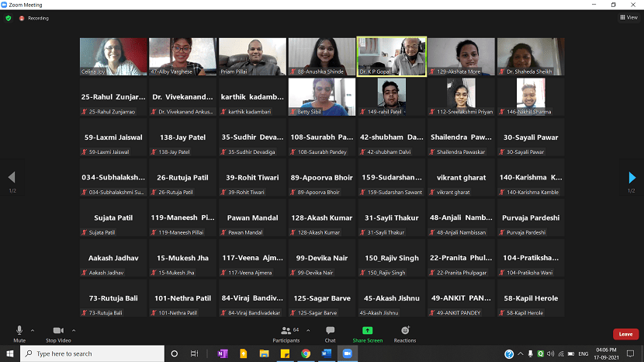The width and height of the screenshot is (644, 362).
Task: Go to previous page of participants
Action: point(11,178)
